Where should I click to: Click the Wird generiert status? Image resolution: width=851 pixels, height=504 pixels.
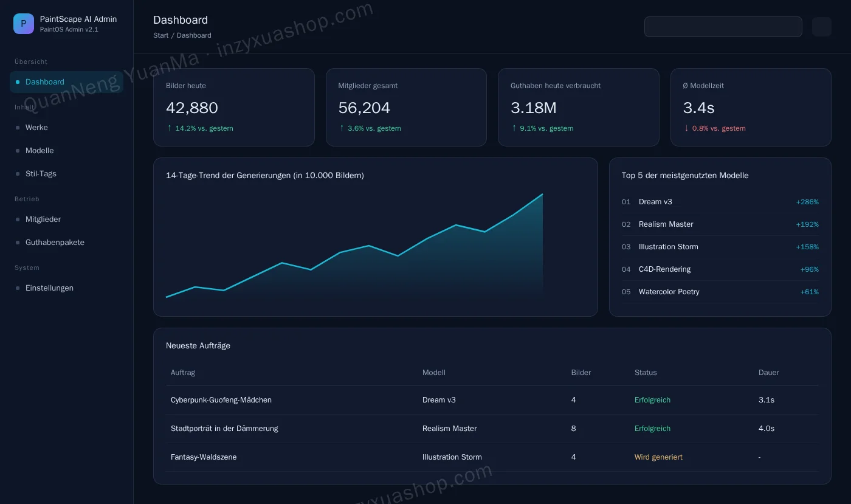point(658,457)
